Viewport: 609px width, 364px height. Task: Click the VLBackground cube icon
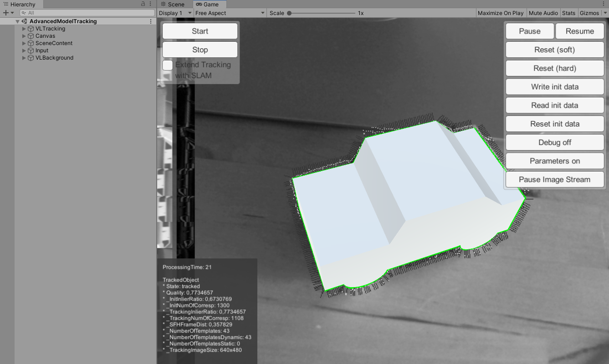(x=31, y=58)
